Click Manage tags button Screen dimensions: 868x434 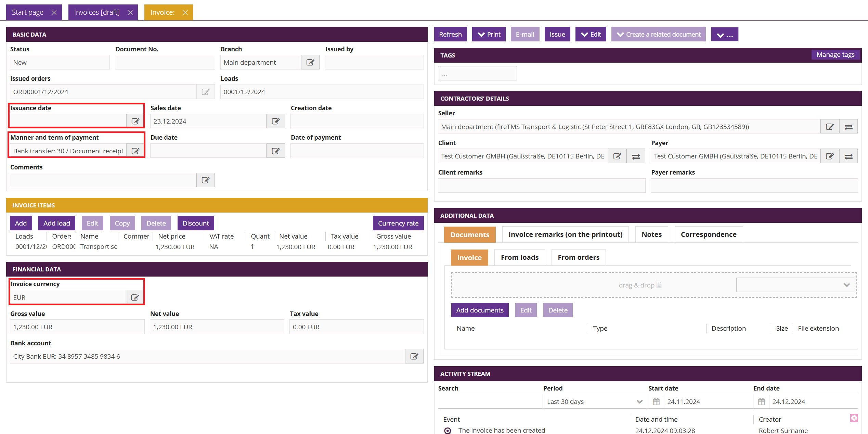coord(835,55)
